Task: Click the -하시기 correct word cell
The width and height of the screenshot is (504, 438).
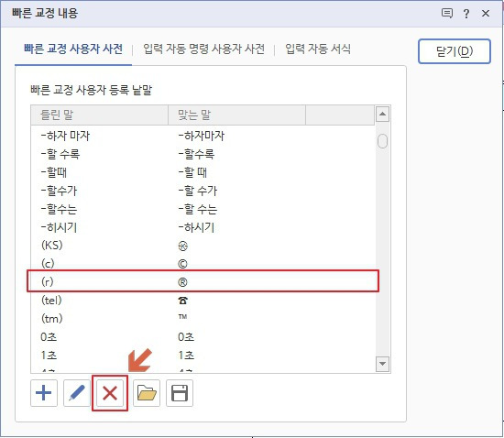Action: [196, 227]
